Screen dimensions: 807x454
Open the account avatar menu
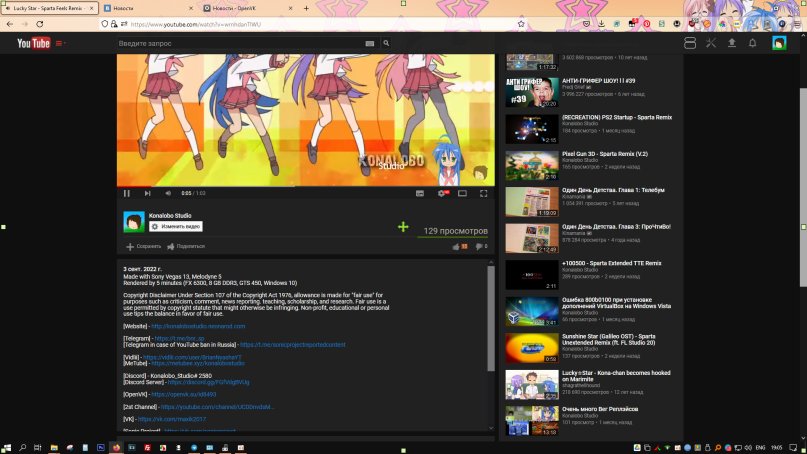[778, 43]
